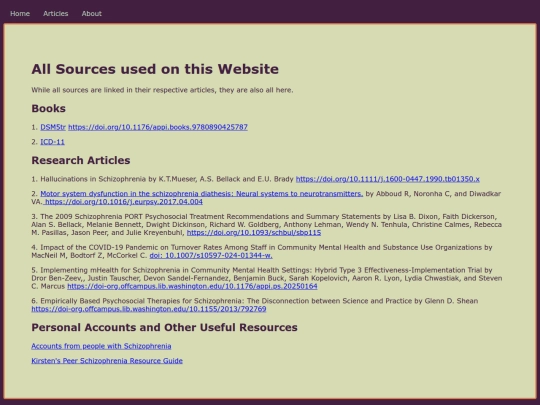Follow the doi 10.1016 j.eurpsy link
The height and width of the screenshot is (405, 540).
tap(124, 202)
